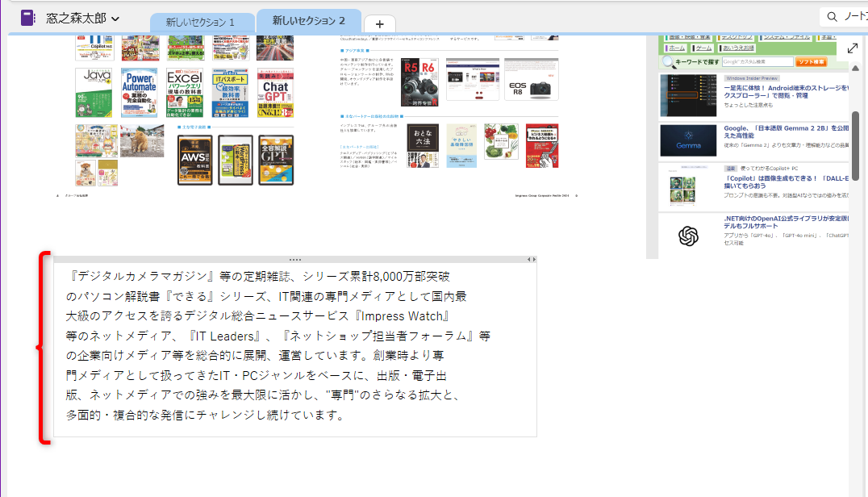The width and height of the screenshot is (868, 497).
Task: Click the OpenAI logo icon
Action: point(688,236)
